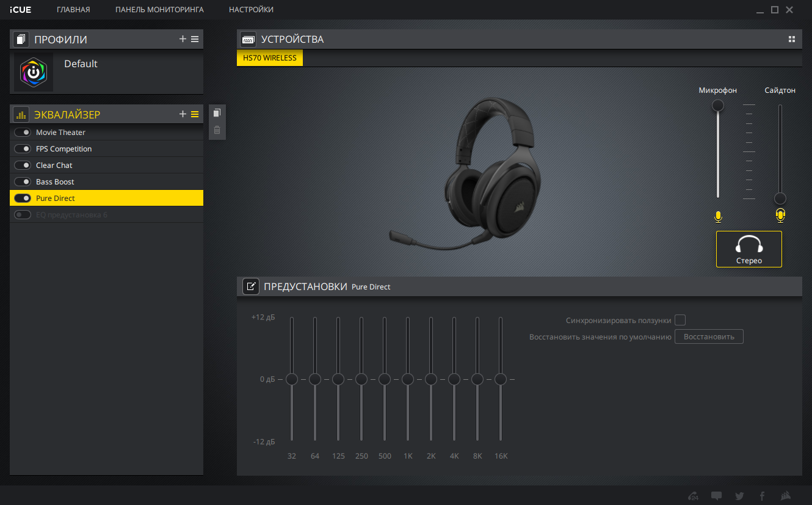812x505 pixels.
Task: Open the Facebook link icon
Action: (x=763, y=496)
